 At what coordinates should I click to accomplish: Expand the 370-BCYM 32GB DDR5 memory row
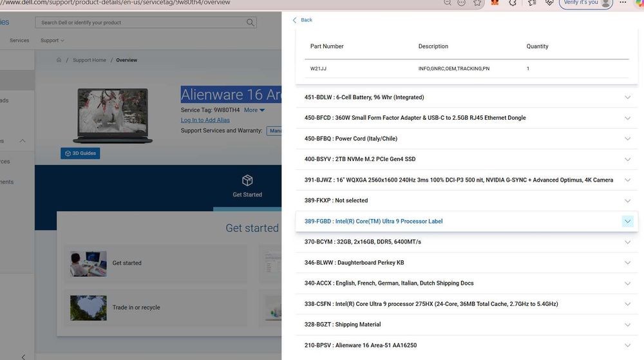(x=466, y=242)
